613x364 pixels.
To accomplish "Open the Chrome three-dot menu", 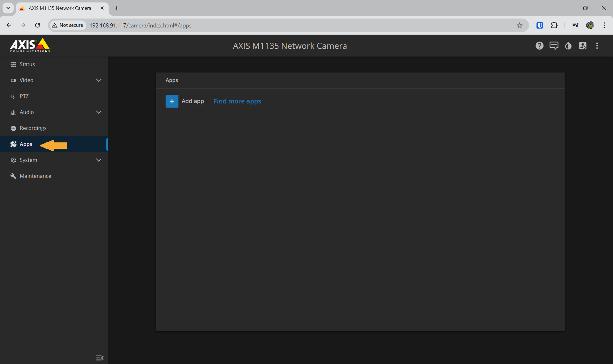I will coord(604,25).
